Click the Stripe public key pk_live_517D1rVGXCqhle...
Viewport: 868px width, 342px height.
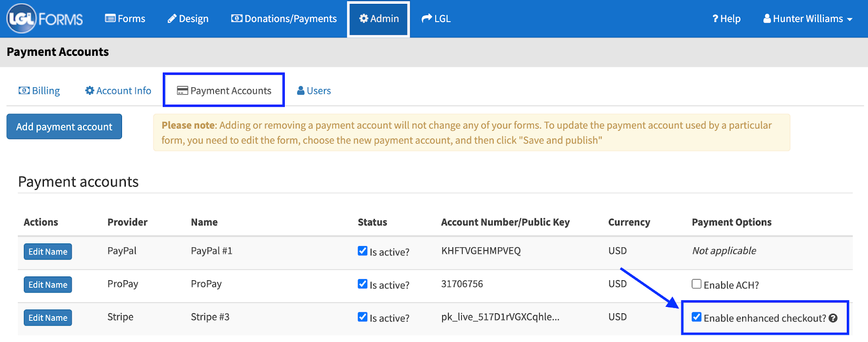pyautogui.click(x=500, y=317)
